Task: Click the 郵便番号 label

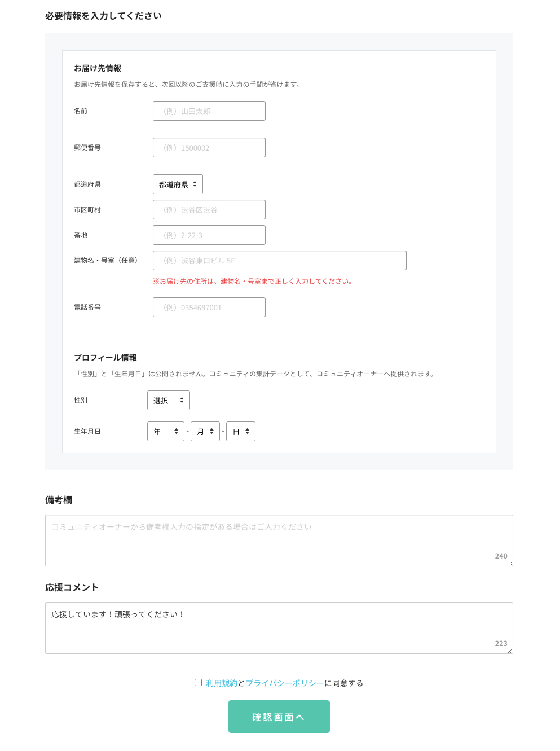Action: pyautogui.click(x=87, y=148)
